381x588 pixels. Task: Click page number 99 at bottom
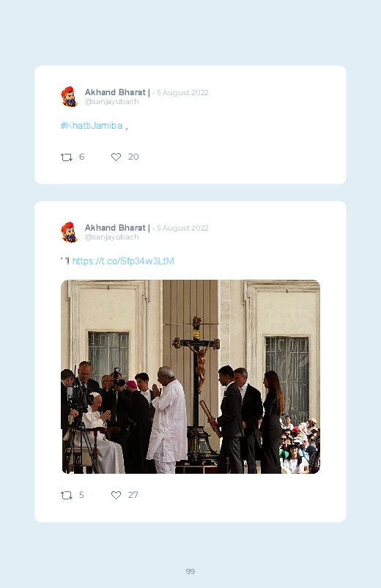point(190,571)
